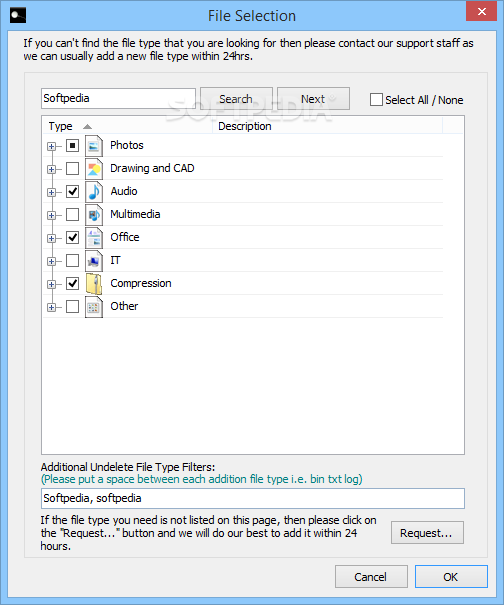Select the Office row label

point(125,237)
